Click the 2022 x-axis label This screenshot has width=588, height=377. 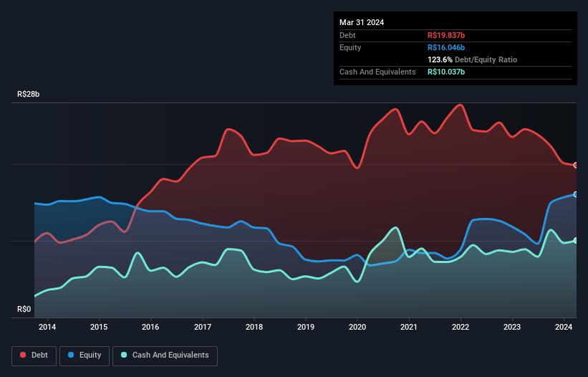(x=461, y=327)
